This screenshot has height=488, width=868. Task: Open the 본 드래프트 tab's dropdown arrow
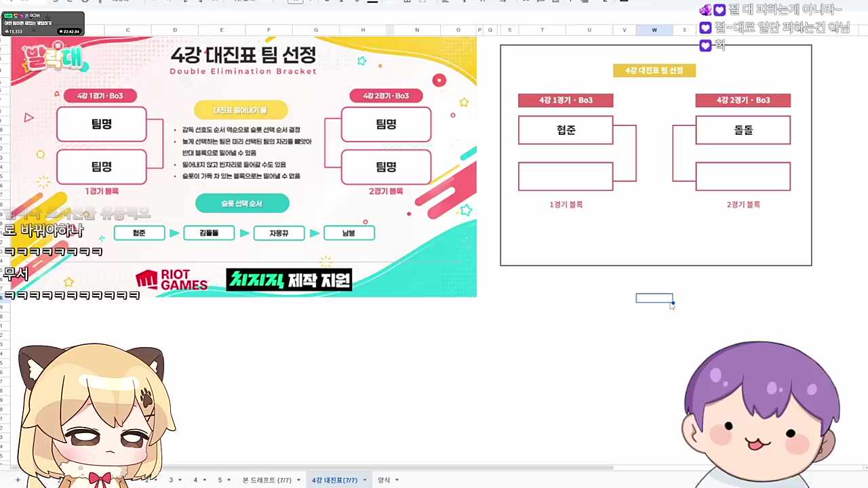pyautogui.click(x=298, y=480)
